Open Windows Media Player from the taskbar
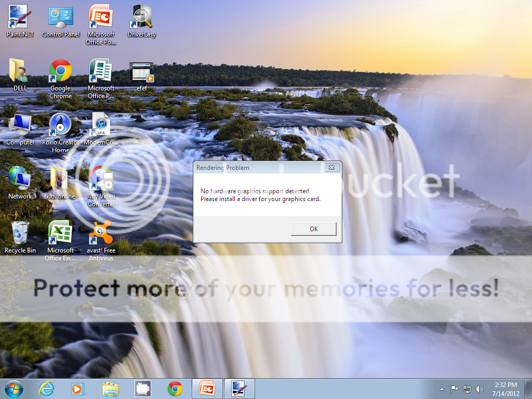The height and width of the screenshot is (399, 532). (x=78, y=388)
